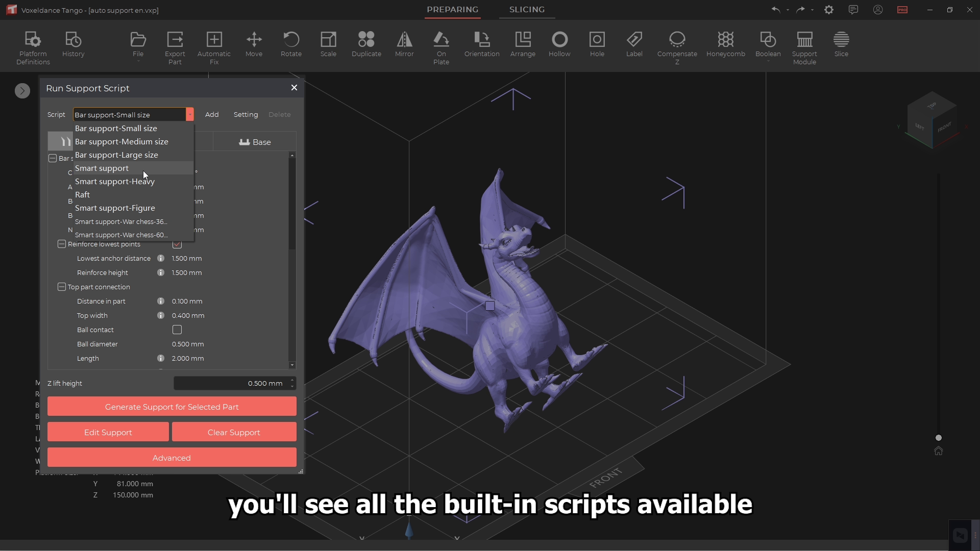The width and height of the screenshot is (980, 551).
Task: Open the Orientation tool
Action: [x=482, y=44]
